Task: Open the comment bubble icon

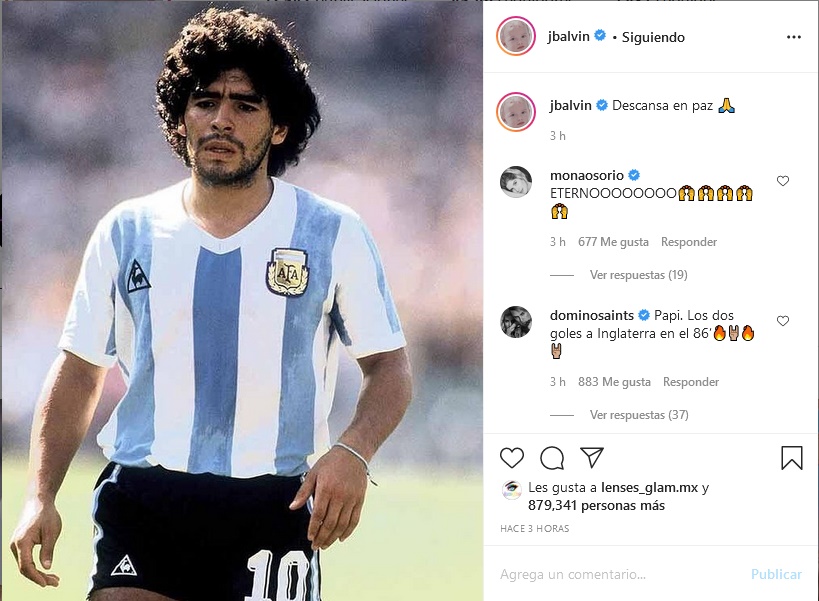Action: (552, 458)
